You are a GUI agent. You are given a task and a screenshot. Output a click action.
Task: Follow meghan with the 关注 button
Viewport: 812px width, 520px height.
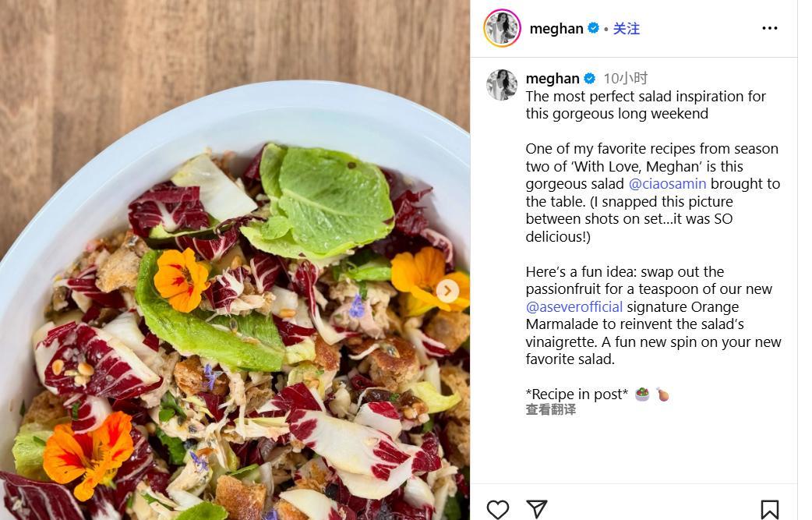pyautogui.click(x=626, y=29)
